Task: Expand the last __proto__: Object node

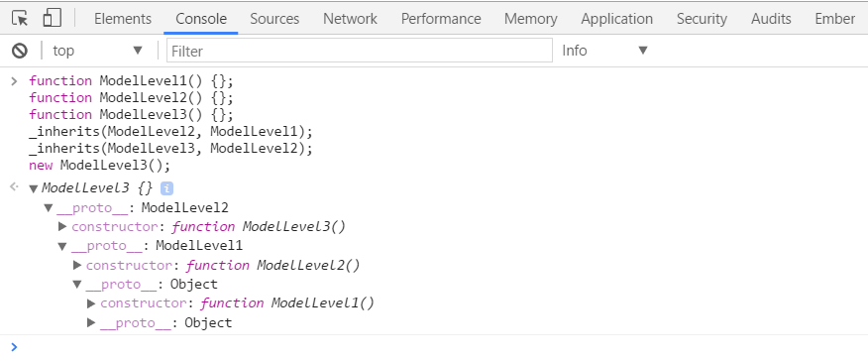Action: (92, 322)
